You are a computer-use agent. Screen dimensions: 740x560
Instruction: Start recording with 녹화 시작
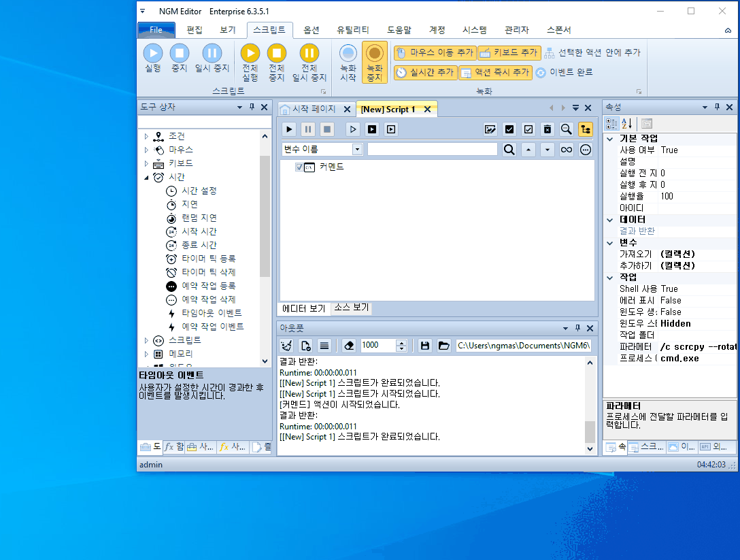pos(348,63)
